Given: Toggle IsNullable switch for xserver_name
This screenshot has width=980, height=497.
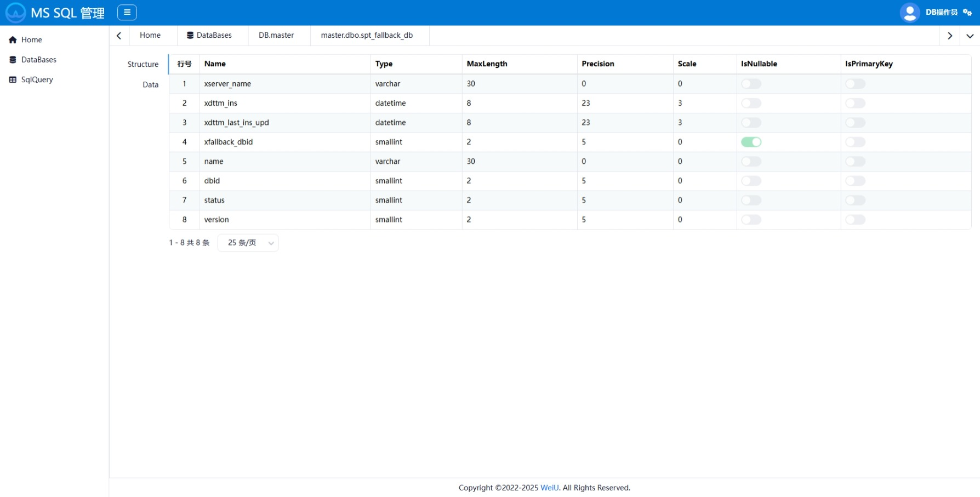Looking at the screenshot, I should 751,84.
